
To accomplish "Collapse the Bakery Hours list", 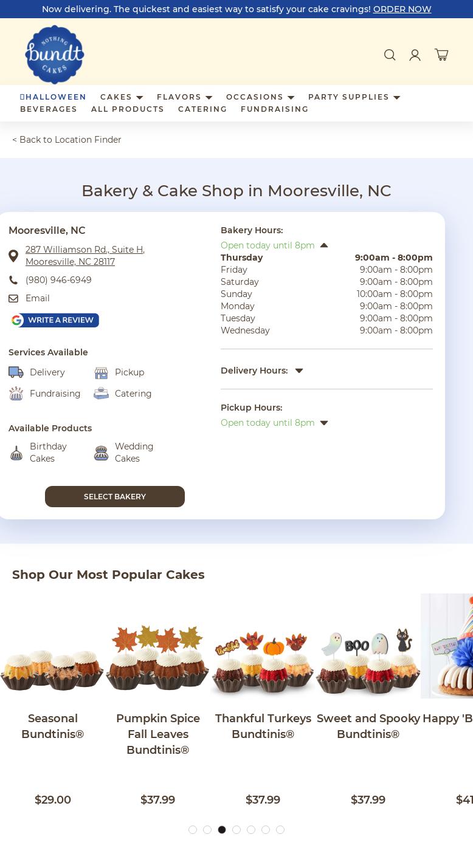I will coord(324,245).
